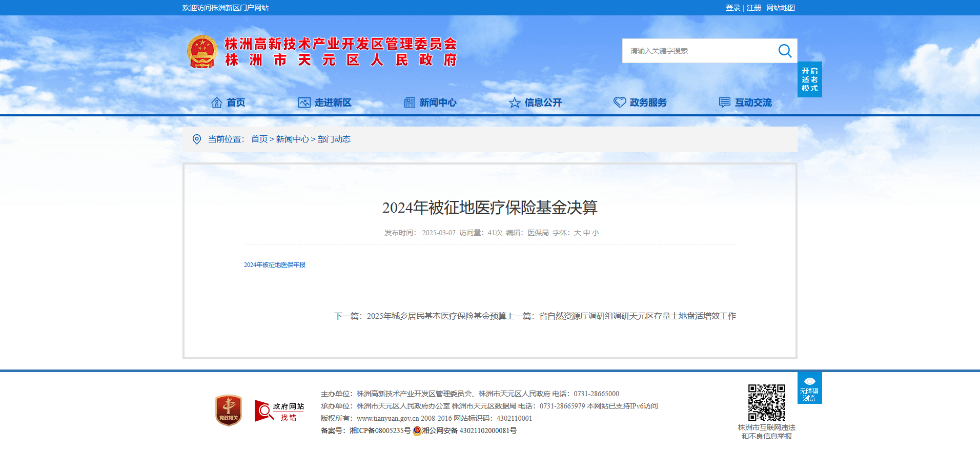This screenshot has width=980, height=451.
Task: Open 政务服务 navigation item
Action: [x=640, y=102]
